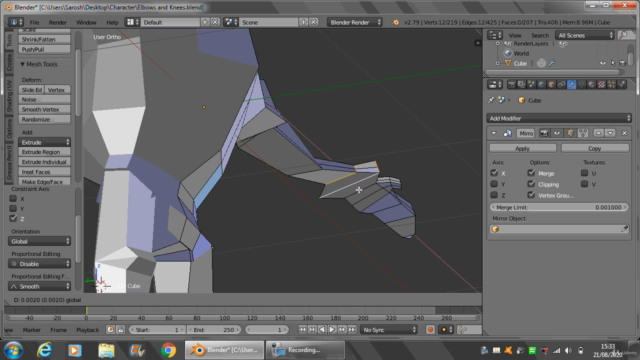Check the Mirror Y axis checkbox
The width and height of the screenshot is (640, 360).
pyautogui.click(x=494, y=184)
